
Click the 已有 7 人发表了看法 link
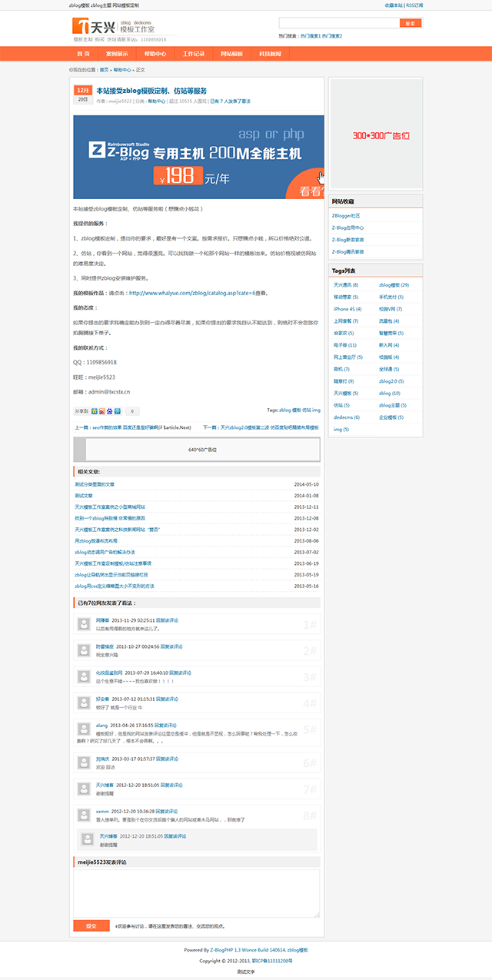230,101
